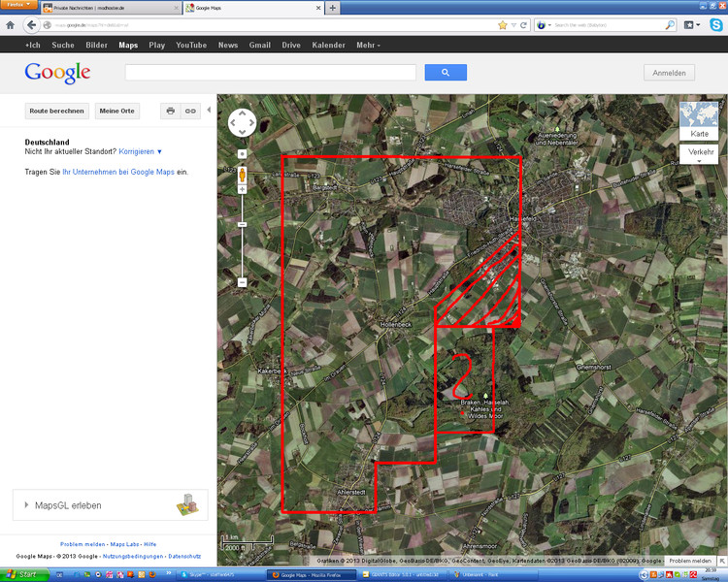Click the browser web search field
Image resolution: width=728 pixels, height=582 pixels.
[x=609, y=25]
